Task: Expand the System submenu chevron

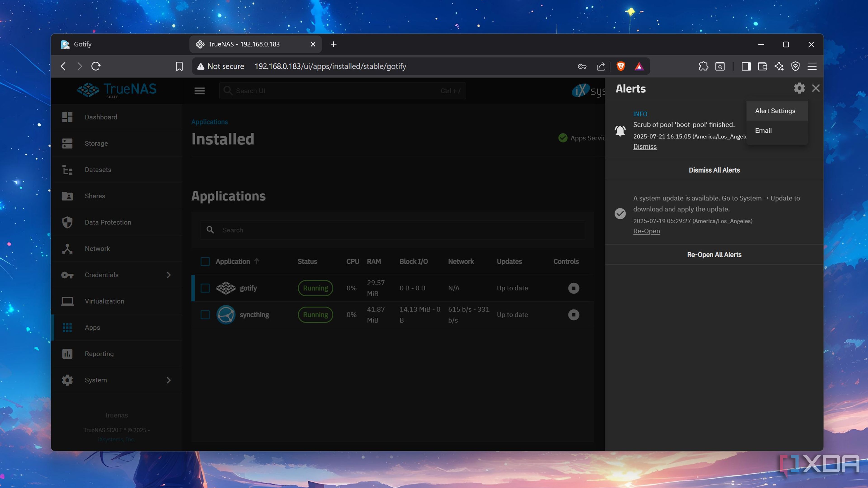Action: [x=169, y=380]
